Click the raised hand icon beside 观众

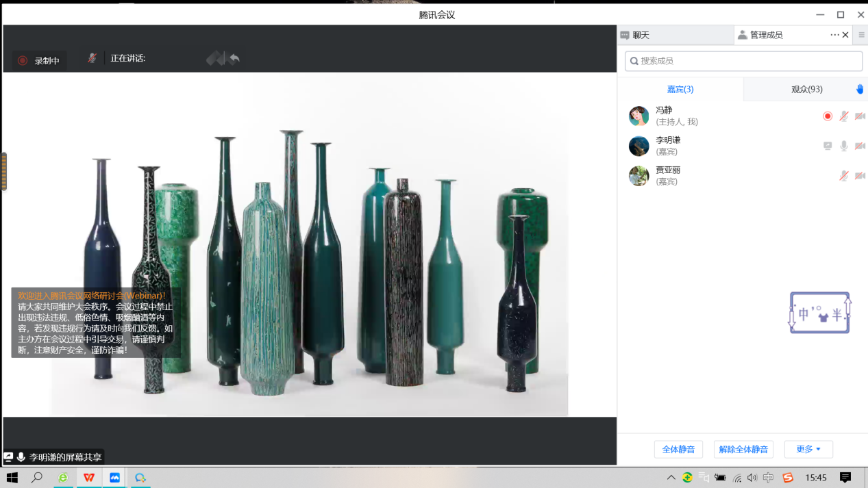coord(860,89)
